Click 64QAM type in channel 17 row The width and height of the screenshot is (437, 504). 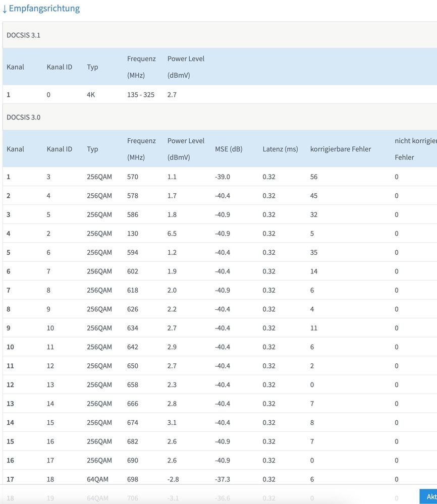click(x=97, y=479)
